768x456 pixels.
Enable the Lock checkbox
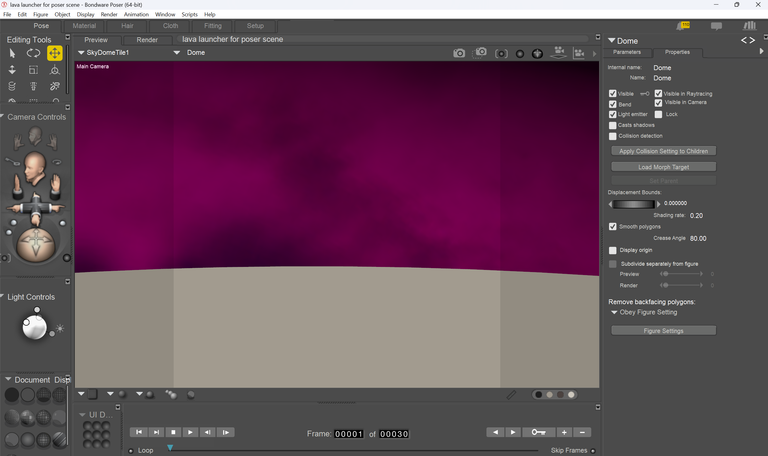pyautogui.click(x=658, y=114)
